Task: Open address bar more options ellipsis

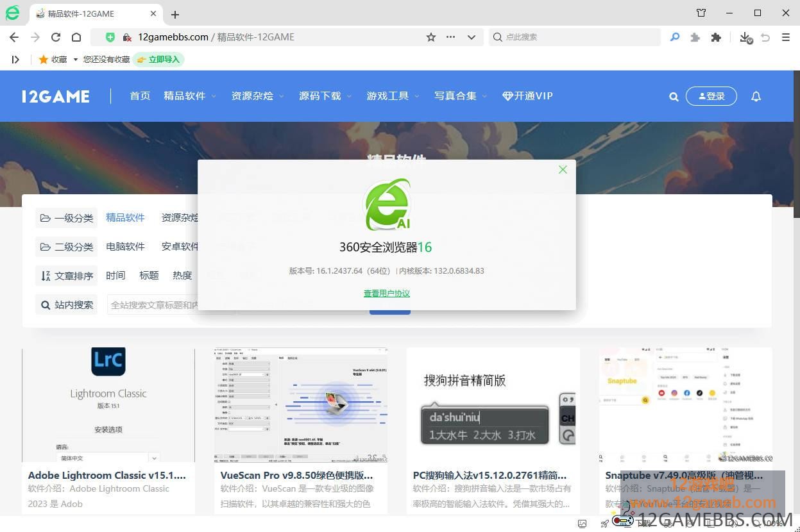Action: [x=451, y=37]
